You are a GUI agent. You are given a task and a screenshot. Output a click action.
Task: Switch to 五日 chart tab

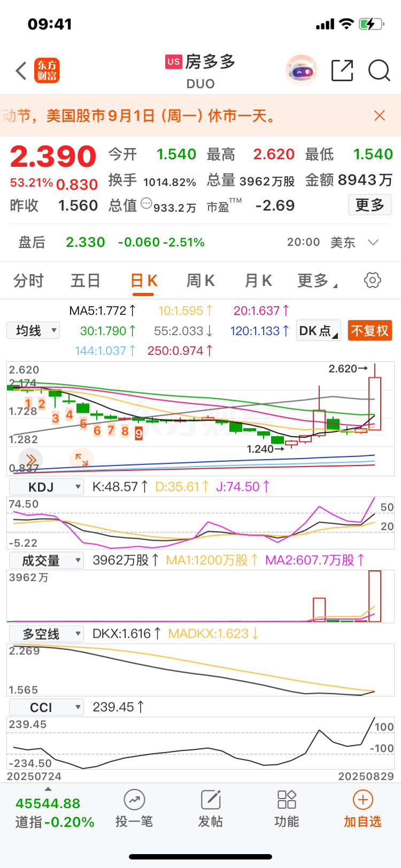(x=86, y=281)
